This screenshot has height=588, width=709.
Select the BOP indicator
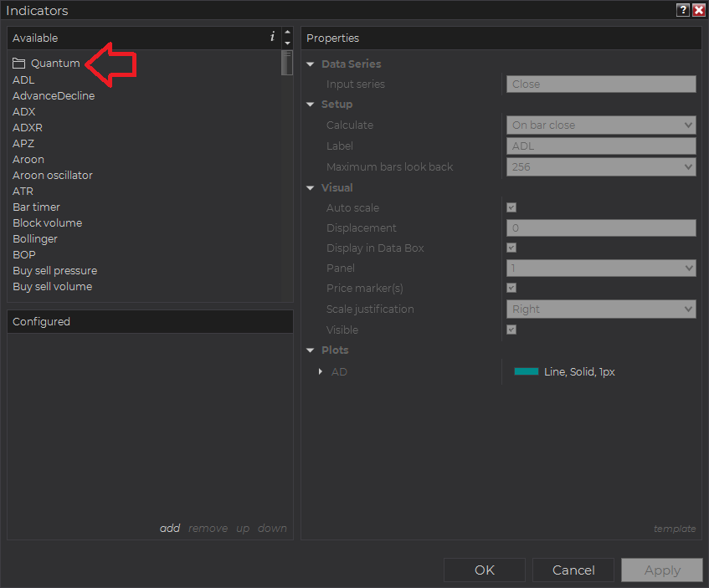(x=24, y=254)
